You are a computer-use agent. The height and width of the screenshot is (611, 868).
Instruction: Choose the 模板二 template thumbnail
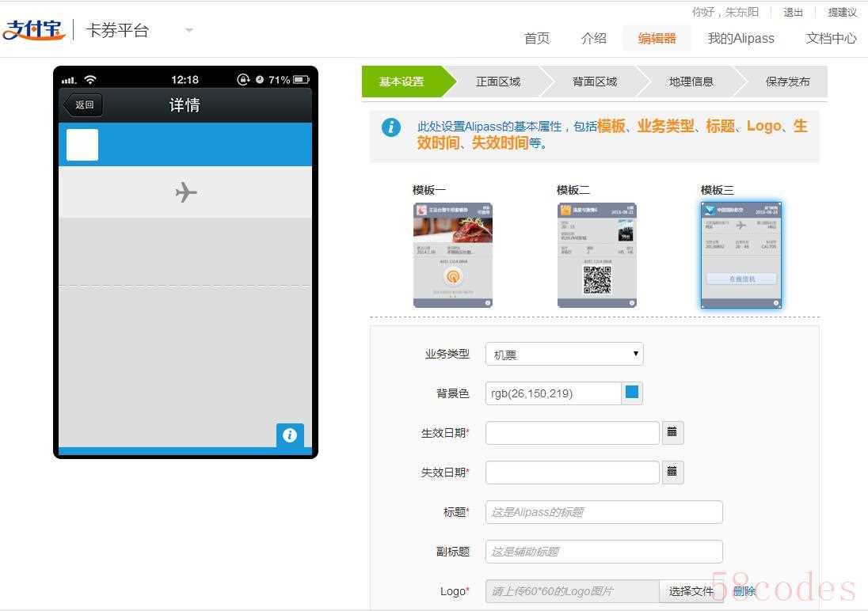[x=597, y=255]
